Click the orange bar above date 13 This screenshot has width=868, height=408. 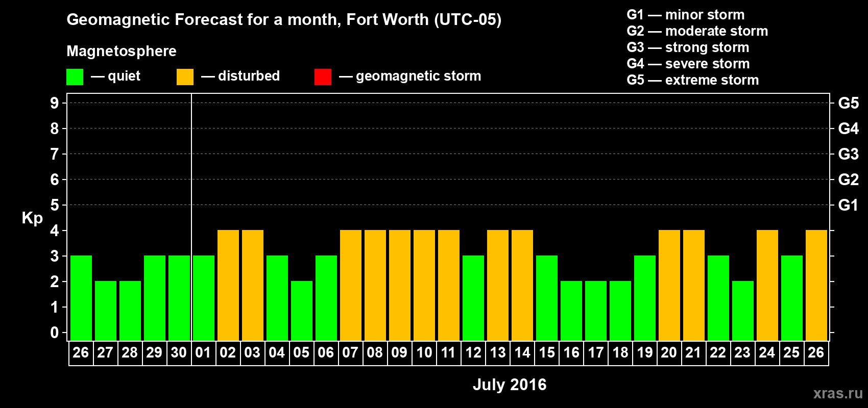tap(498, 286)
